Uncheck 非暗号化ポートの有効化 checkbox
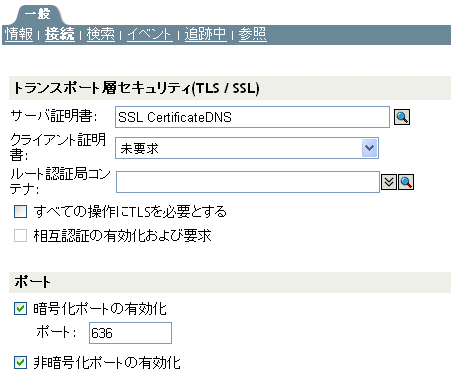Screen dimensions: 451x372 click(x=20, y=362)
